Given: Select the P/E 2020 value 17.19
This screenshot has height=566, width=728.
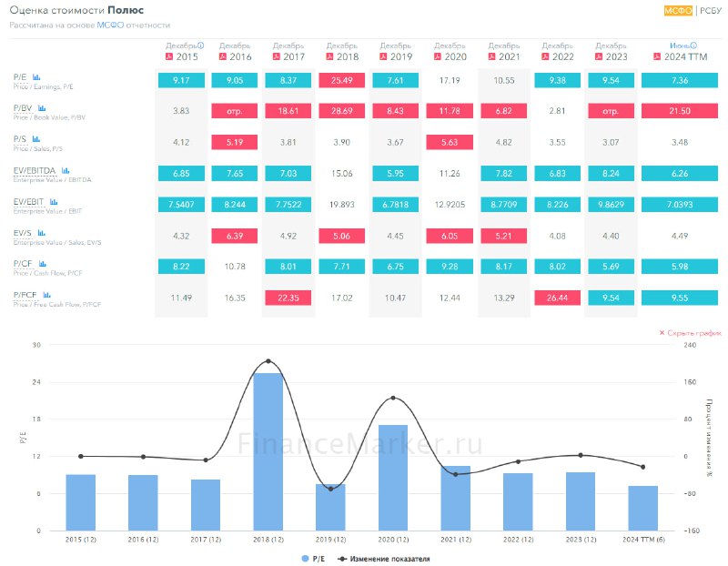Looking at the screenshot, I should [450, 80].
